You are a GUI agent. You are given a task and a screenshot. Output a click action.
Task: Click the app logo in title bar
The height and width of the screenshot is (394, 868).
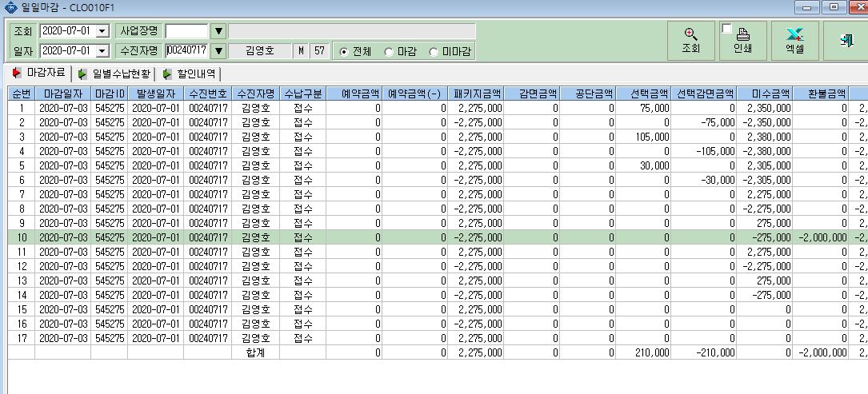pyautogui.click(x=10, y=8)
